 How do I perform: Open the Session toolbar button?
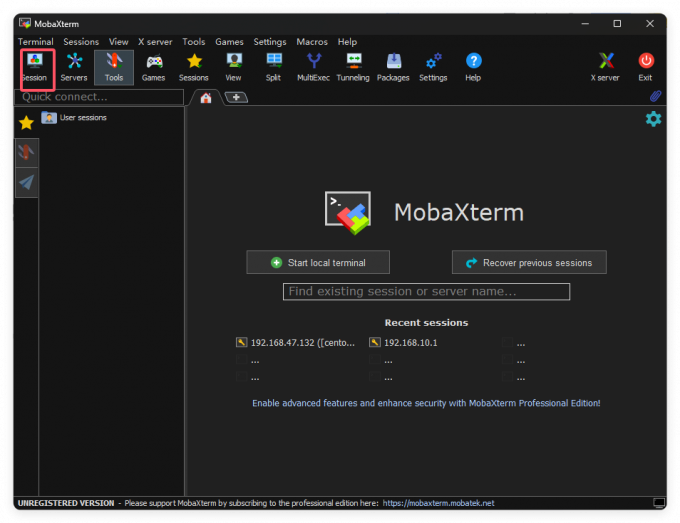click(x=35, y=68)
